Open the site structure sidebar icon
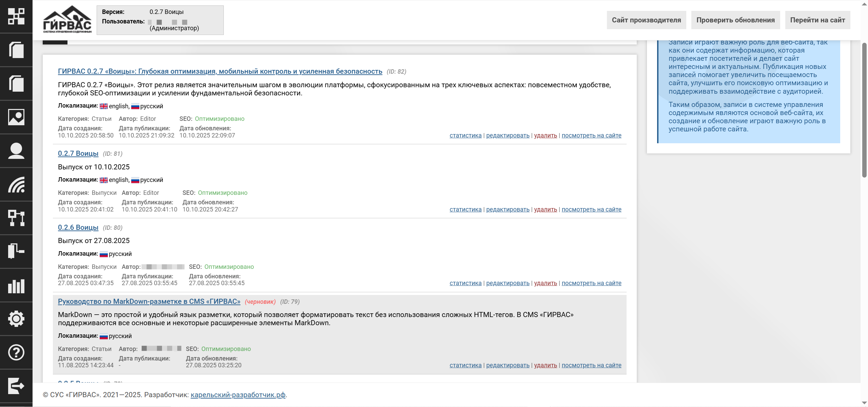The height and width of the screenshot is (407, 868). click(16, 218)
